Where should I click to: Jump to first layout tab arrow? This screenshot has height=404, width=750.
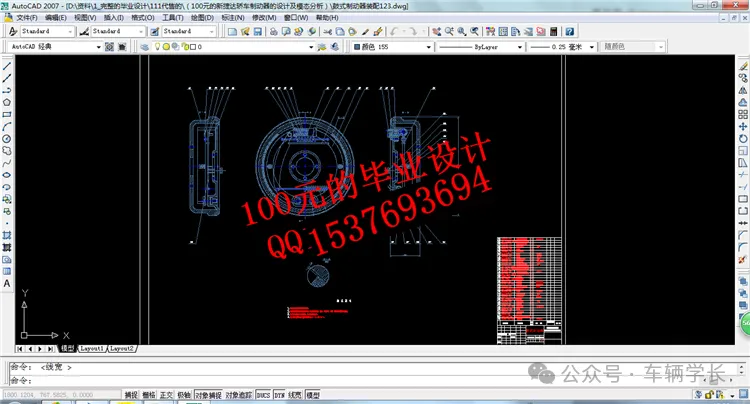pyautogui.click(x=20, y=349)
